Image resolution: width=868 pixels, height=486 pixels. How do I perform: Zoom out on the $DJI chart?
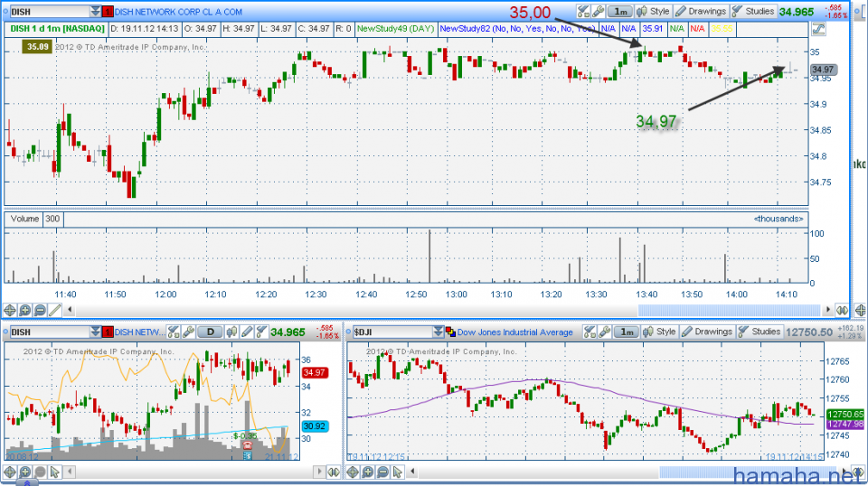(x=382, y=472)
